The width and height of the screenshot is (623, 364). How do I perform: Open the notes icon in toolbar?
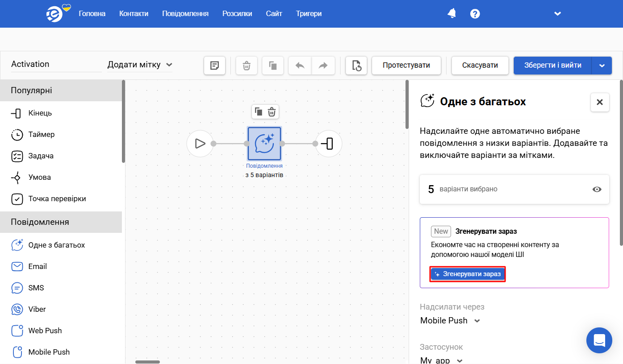215,66
